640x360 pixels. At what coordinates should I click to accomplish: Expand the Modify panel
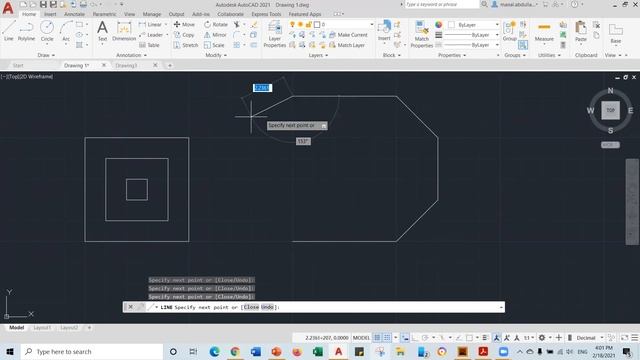click(216, 55)
